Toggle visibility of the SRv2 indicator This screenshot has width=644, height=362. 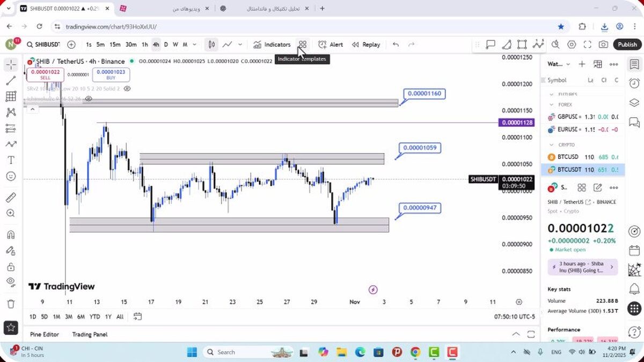pyautogui.click(x=127, y=88)
